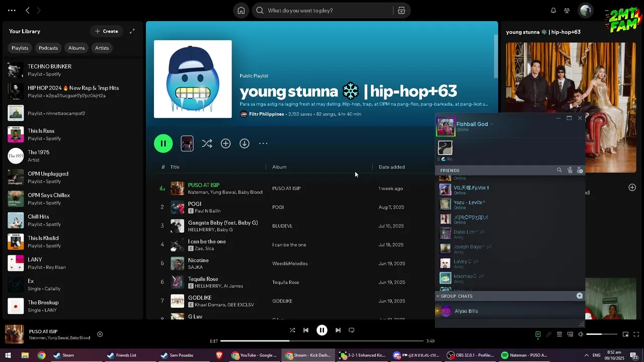Open The 1975 artist in library
Image resolution: width=644 pixels, height=362 pixels.
73,156
